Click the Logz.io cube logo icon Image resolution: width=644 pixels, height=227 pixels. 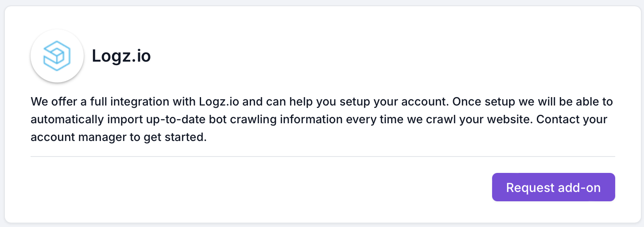(57, 56)
